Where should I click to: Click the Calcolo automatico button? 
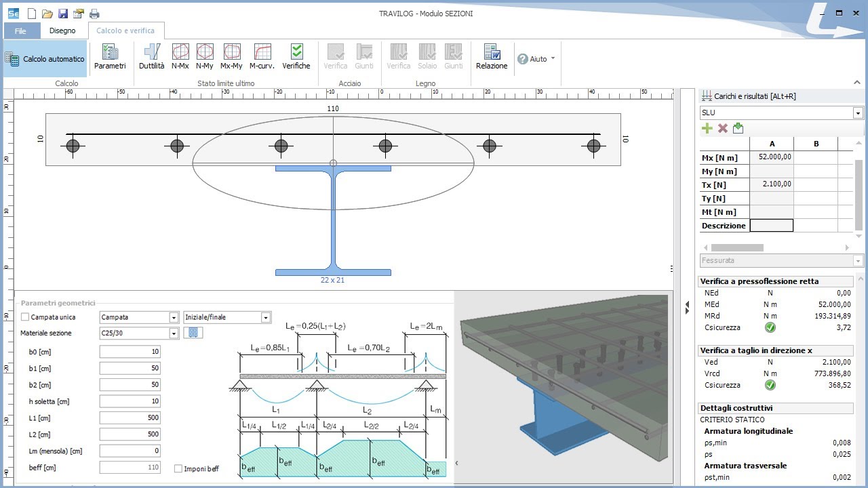coord(45,59)
